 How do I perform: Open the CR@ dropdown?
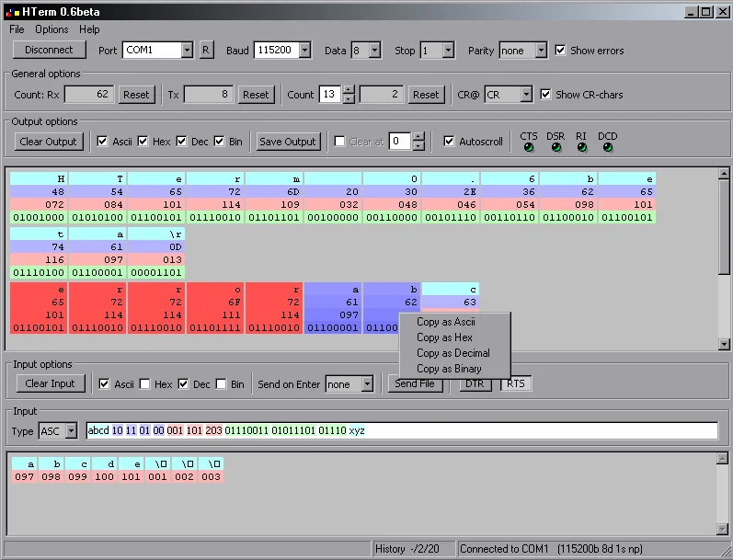[x=526, y=95]
